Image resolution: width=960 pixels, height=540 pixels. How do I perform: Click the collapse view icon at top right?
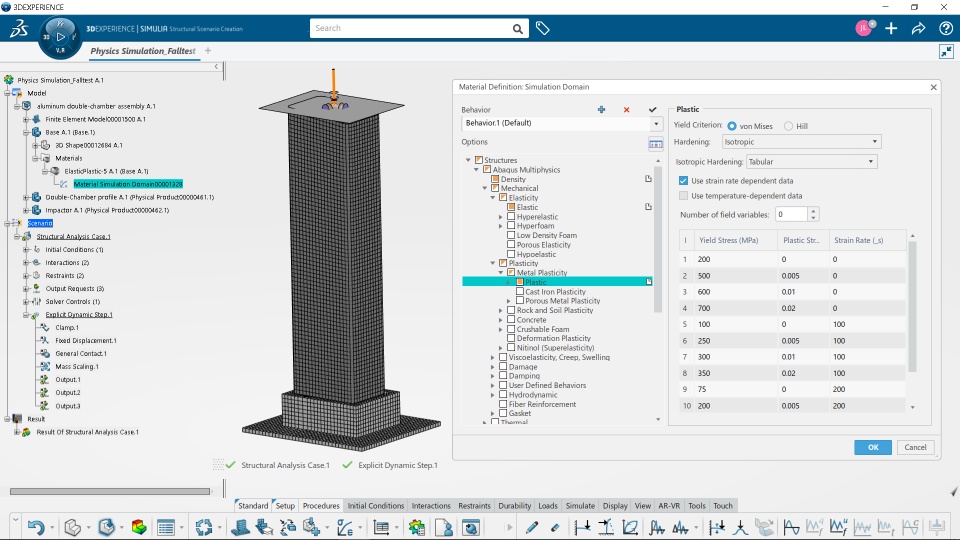(x=946, y=51)
